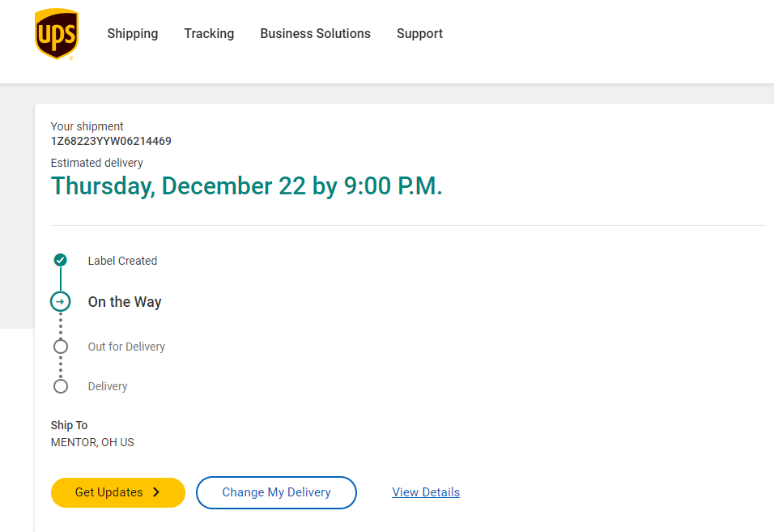Click the Out for Delivery circle marker
774x532 pixels.
(x=60, y=347)
